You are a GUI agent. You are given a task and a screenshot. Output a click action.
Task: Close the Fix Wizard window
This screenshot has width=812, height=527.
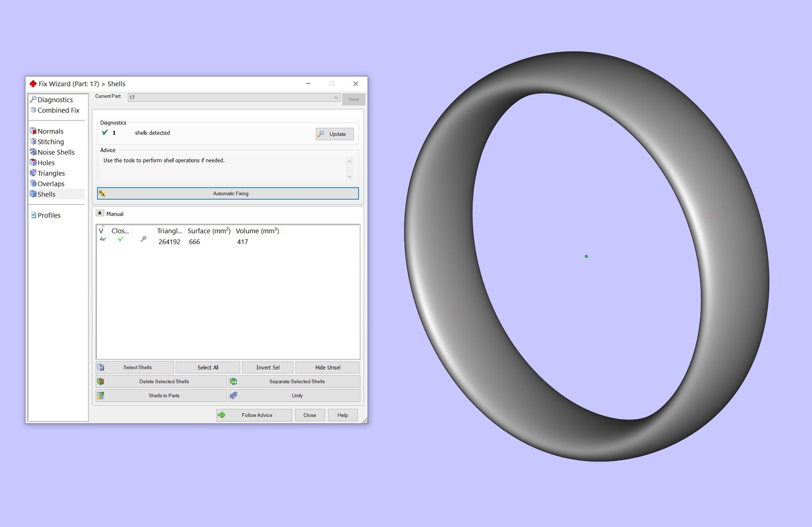click(355, 84)
